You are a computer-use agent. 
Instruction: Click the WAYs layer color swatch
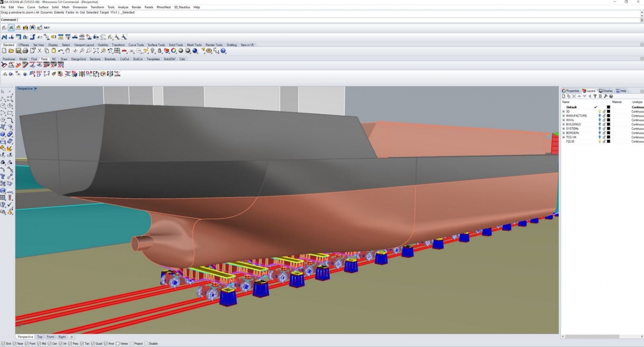click(608, 120)
